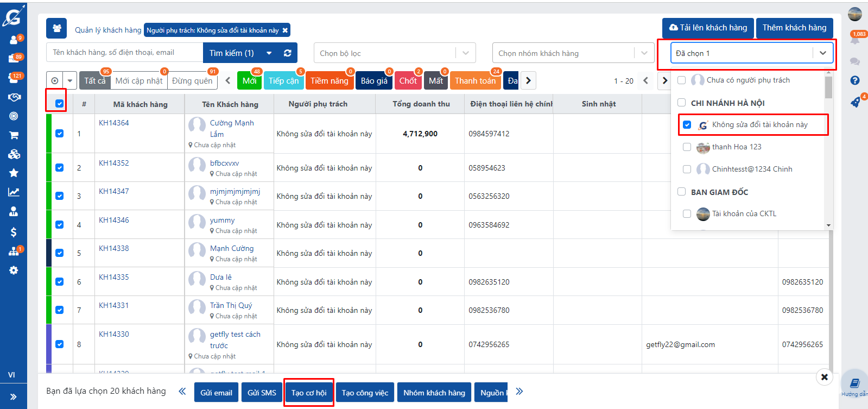Click the refresh icon beside Tìm kiếm

(x=288, y=53)
